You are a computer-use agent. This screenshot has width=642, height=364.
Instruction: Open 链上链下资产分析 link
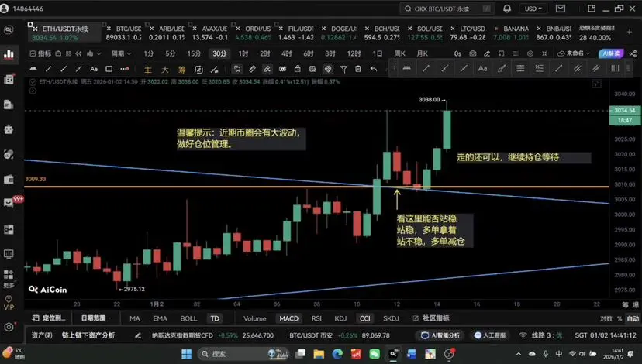(x=88, y=335)
